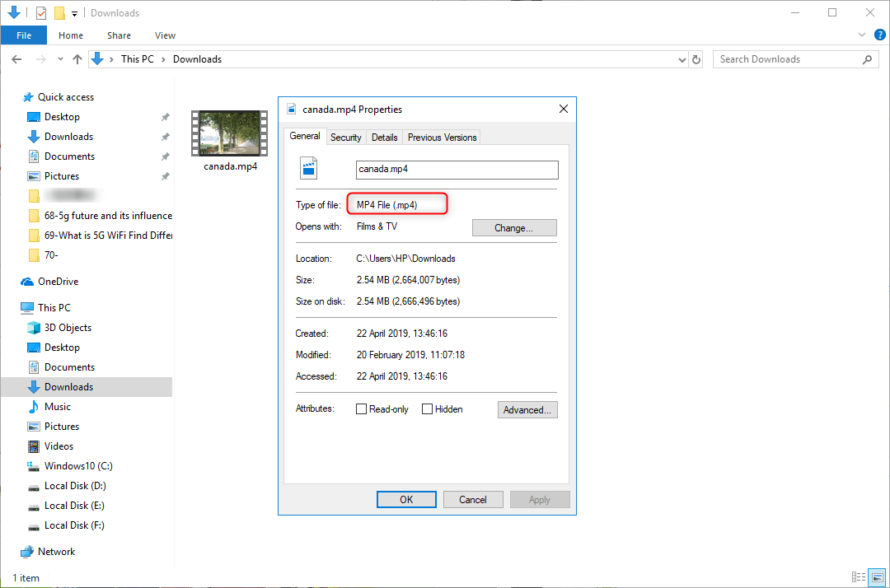Go up one folder level

tap(77, 59)
